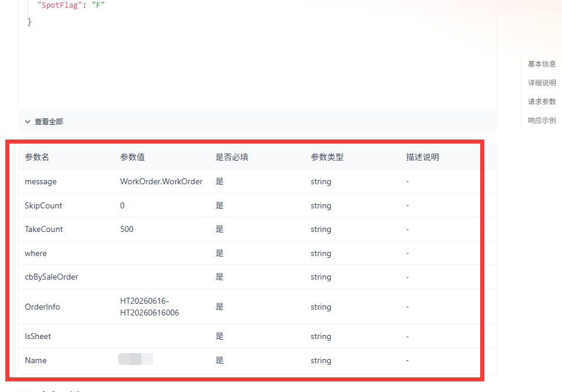Image resolution: width=562 pixels, height=392 pixels.
Task: Select the 参数类型 column header
Action: 327,157
